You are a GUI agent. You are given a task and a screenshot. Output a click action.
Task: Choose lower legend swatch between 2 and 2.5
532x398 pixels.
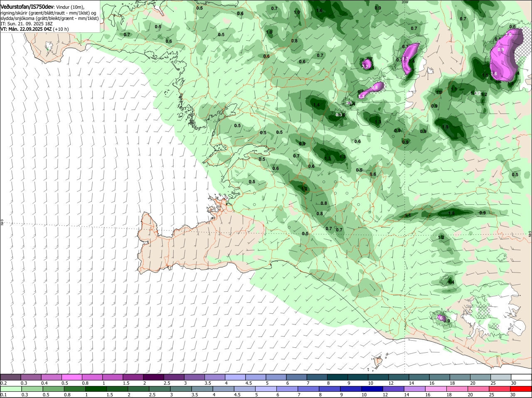(x=139, y=388)
